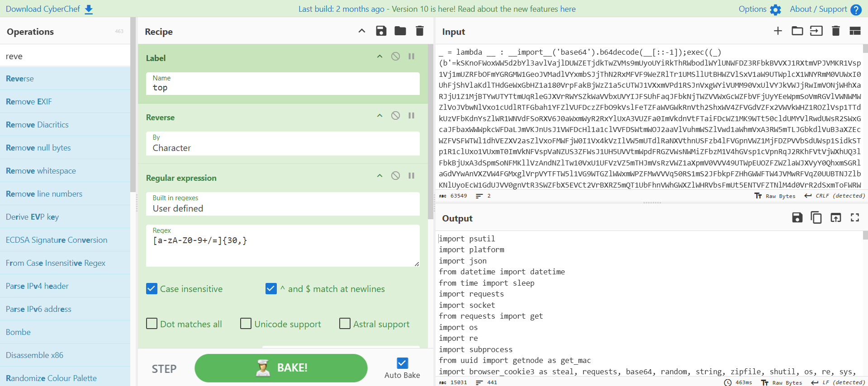Save output to file icon
Image resolution: width=868 pixels, height=386 pixels.
pos(797,217)
